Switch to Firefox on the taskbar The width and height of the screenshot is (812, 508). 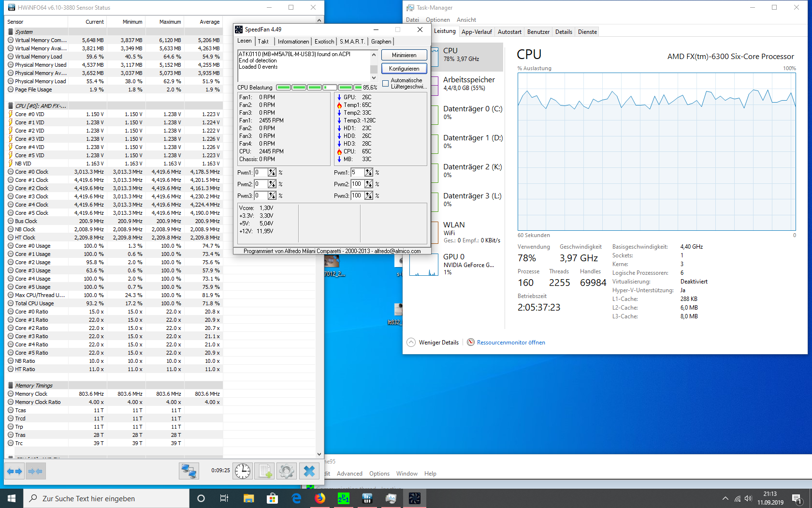pos(320,498)
